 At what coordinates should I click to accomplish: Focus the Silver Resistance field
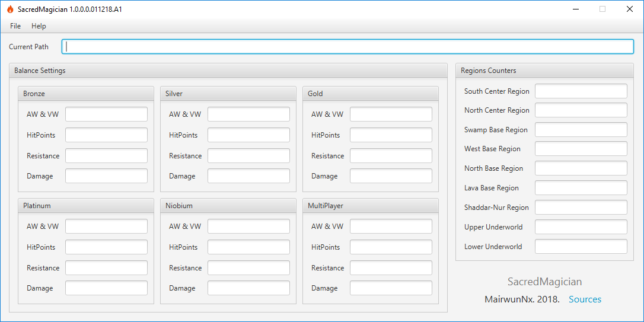coord(248,155)
